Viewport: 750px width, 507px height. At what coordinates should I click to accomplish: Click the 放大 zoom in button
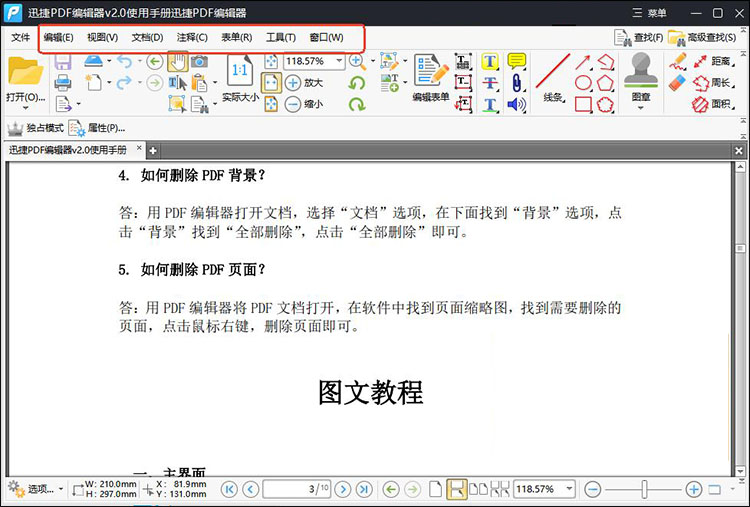pyautogui.click(x=304, y=83)
